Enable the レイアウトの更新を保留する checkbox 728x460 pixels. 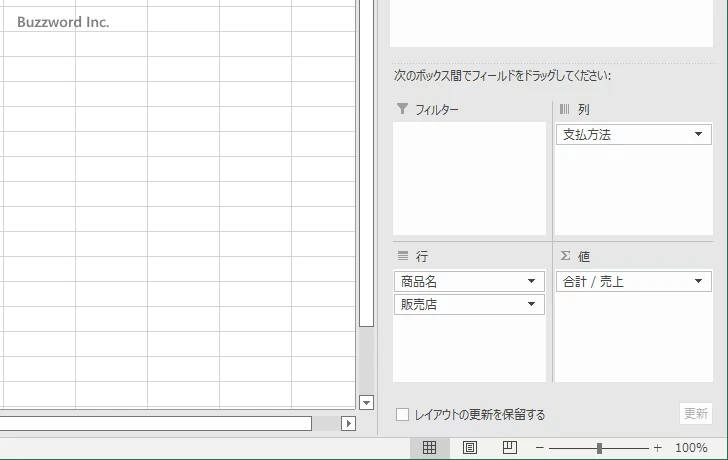pos(402,414)
